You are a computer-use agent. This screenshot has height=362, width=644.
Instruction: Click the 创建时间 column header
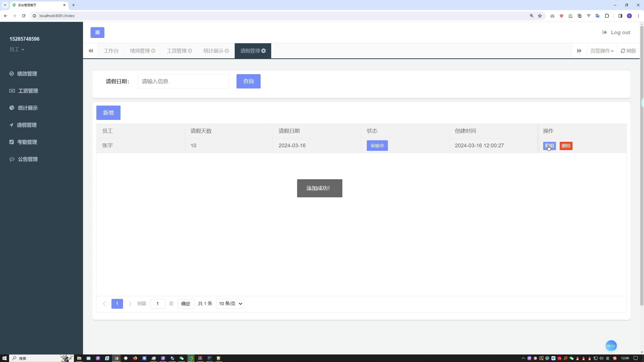point(493,131)
